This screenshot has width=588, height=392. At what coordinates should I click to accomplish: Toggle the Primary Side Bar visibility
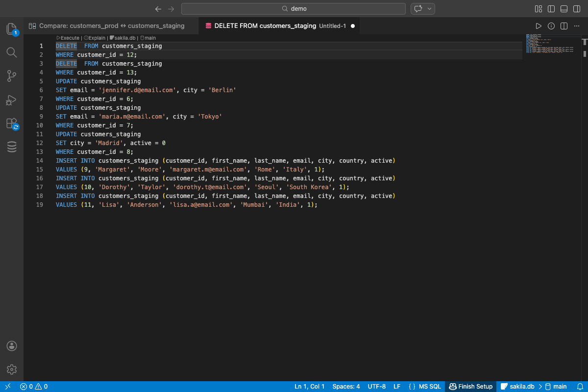[551, 8]
